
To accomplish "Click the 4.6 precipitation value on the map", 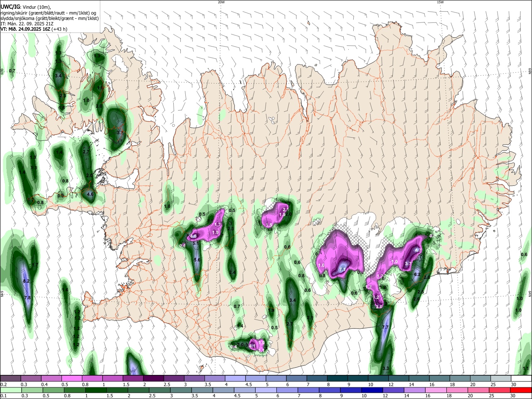I will [90, 194].
